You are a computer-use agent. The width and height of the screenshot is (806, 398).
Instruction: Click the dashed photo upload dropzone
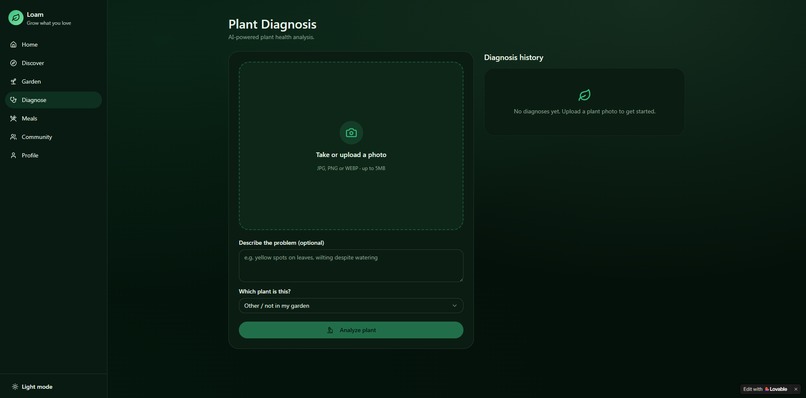click(351, 146)
